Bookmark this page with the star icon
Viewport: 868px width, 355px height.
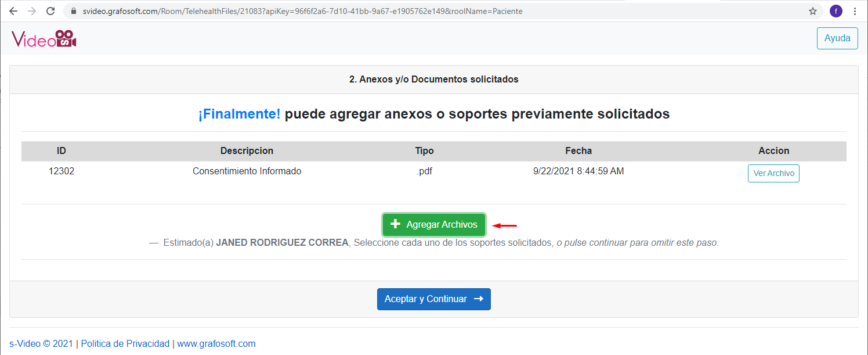click(x=812, y=11)
